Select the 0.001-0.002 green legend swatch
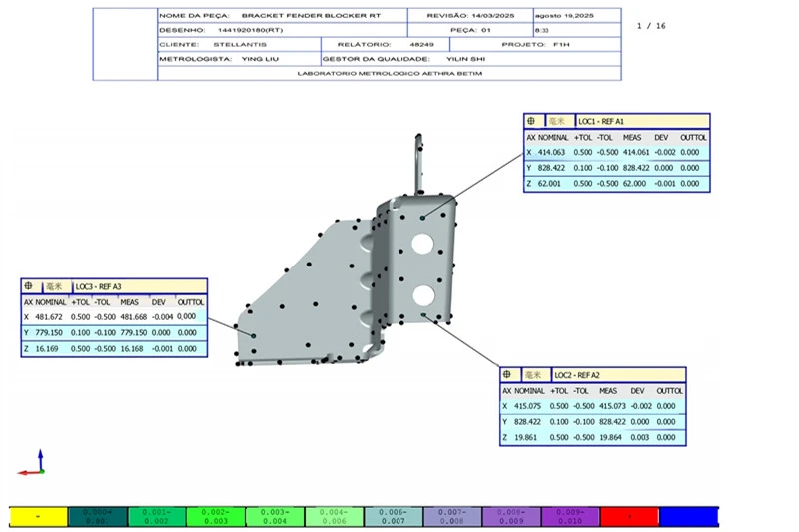Screen dimensions: 799x532 [x=157, y=517]
